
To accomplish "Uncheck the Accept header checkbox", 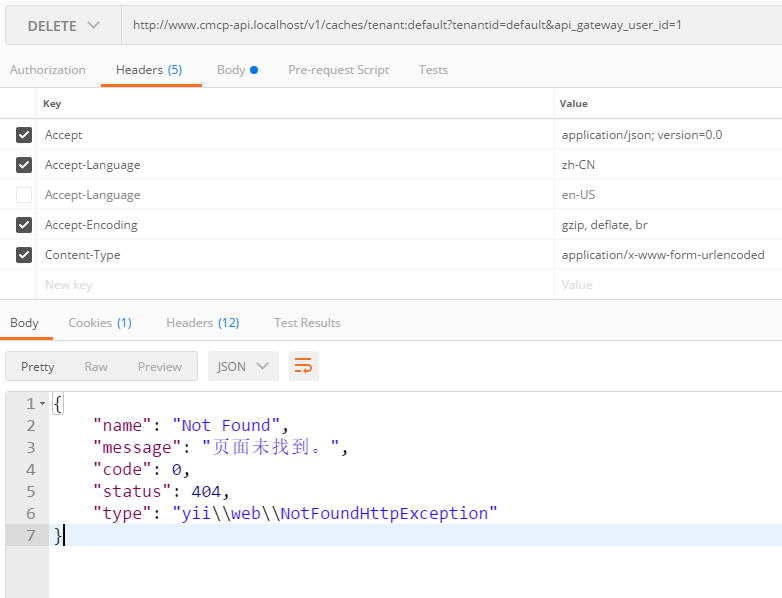I will [24, 135].
